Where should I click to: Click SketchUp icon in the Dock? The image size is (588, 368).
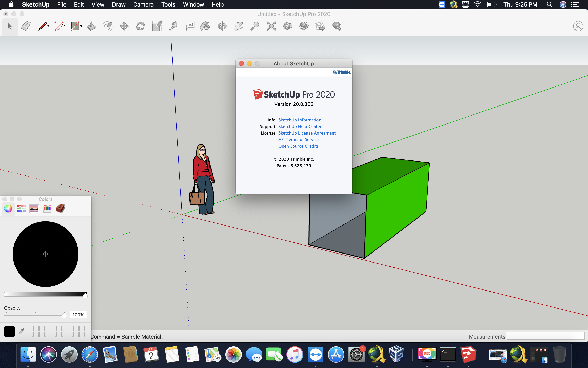[x=468, y=355]
